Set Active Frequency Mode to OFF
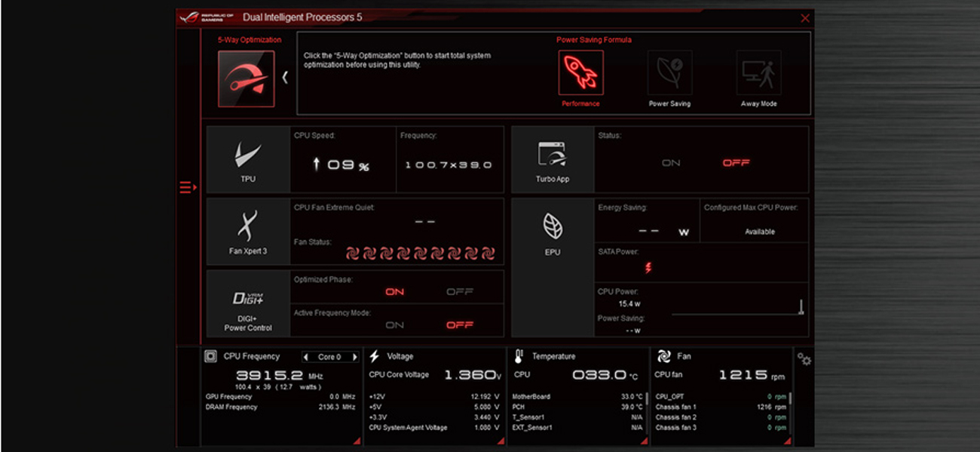The image size is (980, 452). [x=460, y=325]
